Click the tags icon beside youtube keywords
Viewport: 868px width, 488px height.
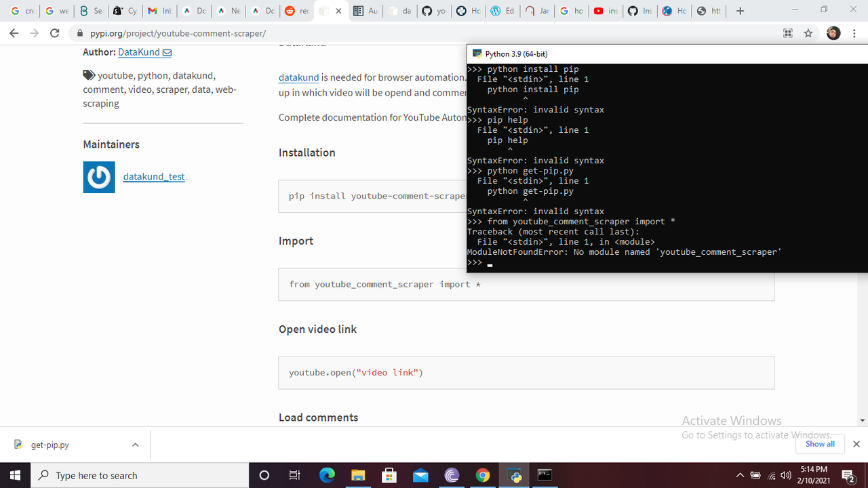(89, 75)
